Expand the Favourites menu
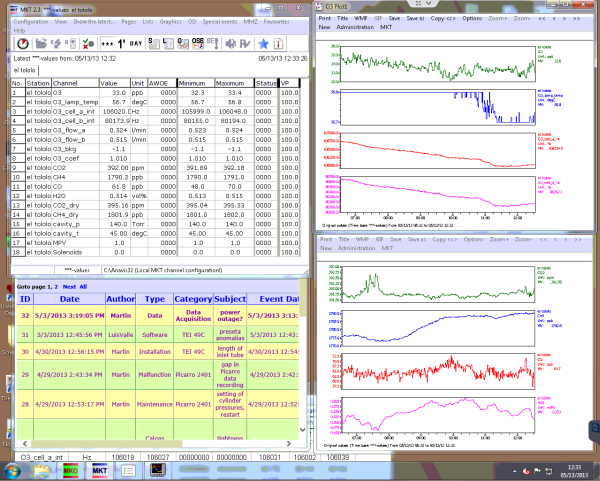600x481 pixels. (277, 21)
